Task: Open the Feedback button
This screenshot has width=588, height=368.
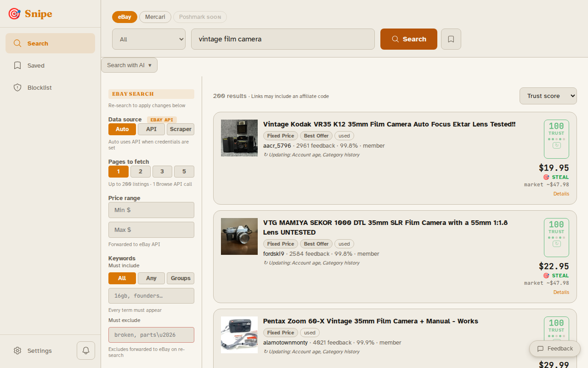Action: coord(555,349)
